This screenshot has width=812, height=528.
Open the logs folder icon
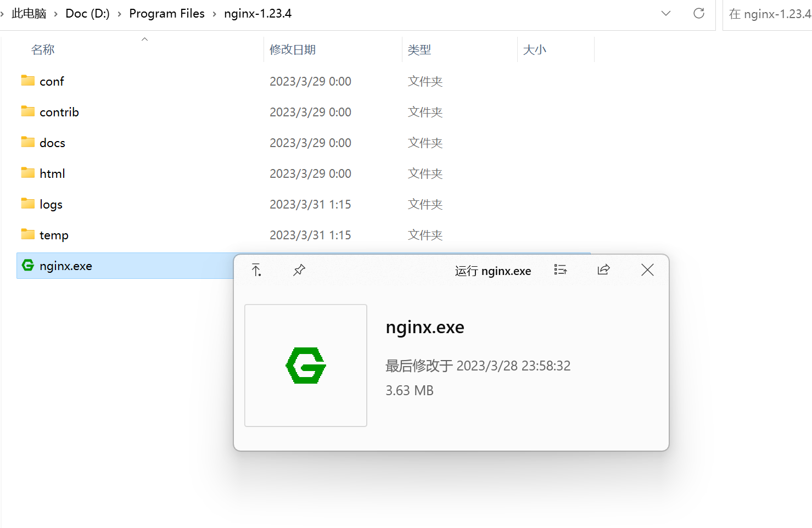pos(27,204)
